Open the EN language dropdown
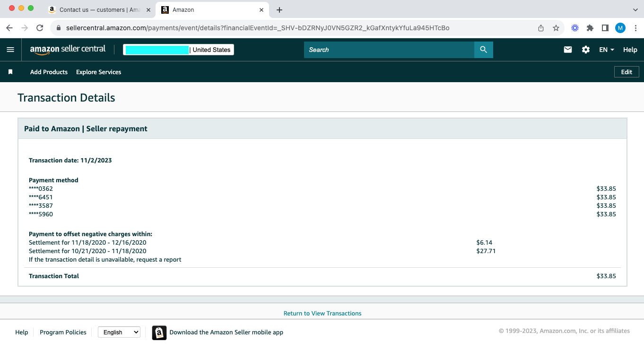This screenshot has height=349, width=644. click(607, 50)
